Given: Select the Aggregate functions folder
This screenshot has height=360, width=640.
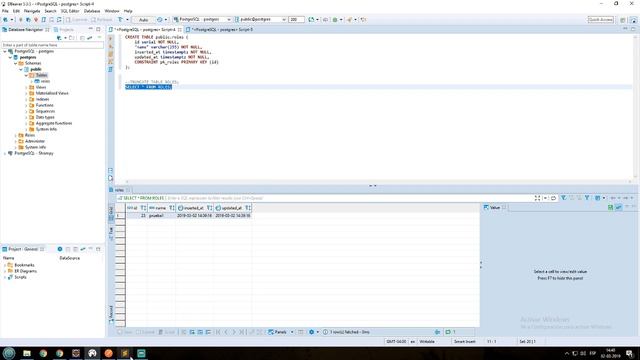Looking at the screenshot, I should click(x=53, y=123).
